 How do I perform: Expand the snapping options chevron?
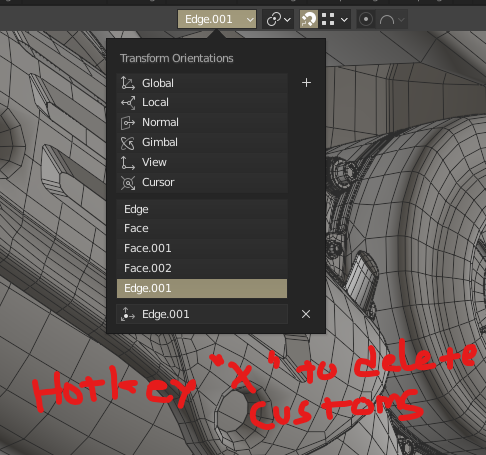coord(344,20)
